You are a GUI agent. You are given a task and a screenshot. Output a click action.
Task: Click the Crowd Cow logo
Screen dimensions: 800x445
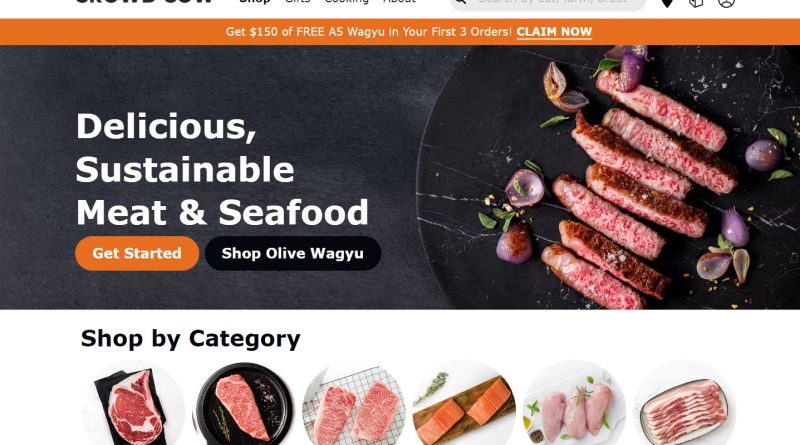pos(144,2)
